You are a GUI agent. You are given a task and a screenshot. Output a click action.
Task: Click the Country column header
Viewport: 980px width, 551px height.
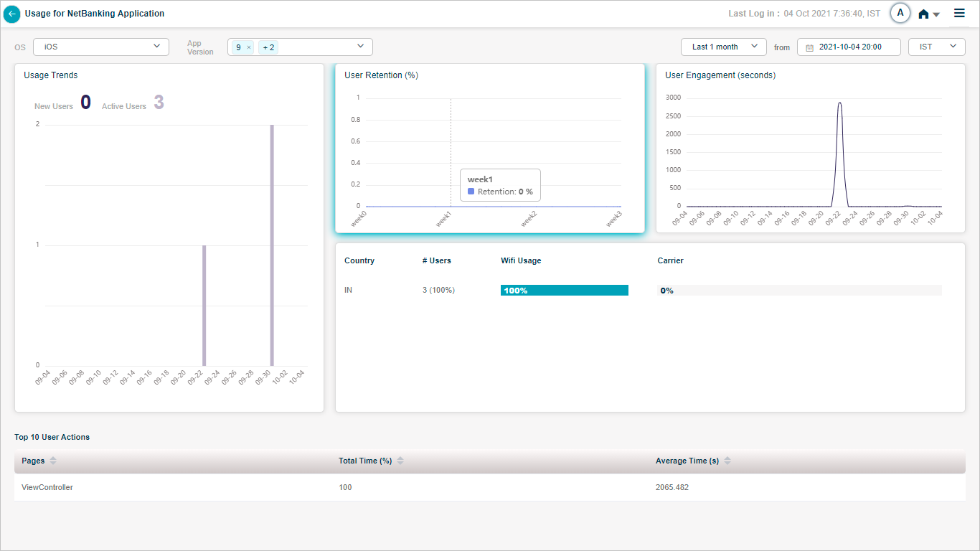[x=359, y=260]
